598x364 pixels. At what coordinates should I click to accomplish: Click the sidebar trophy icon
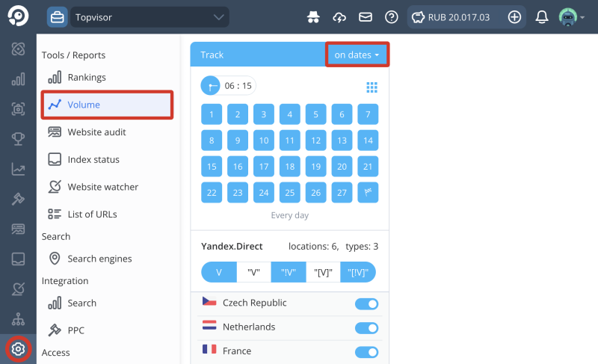[18, 139]
